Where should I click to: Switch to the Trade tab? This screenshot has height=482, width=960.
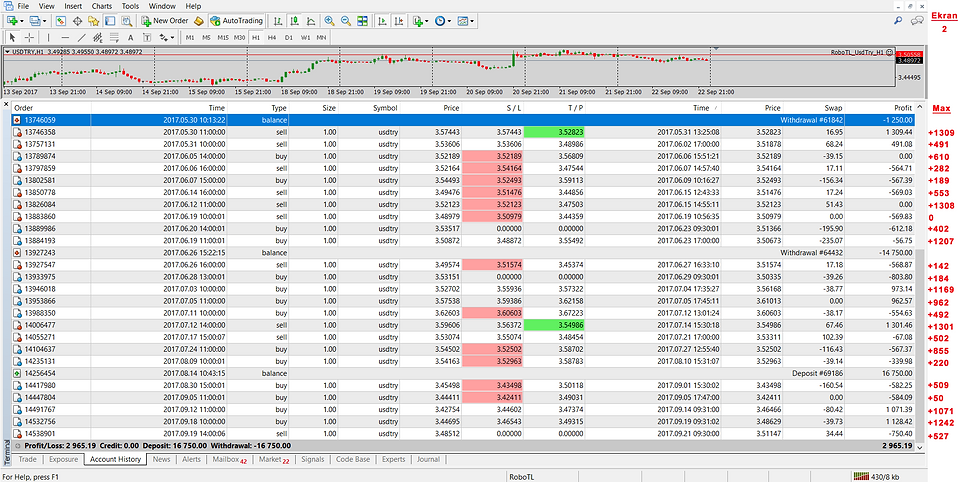click(x=28, y=459)
